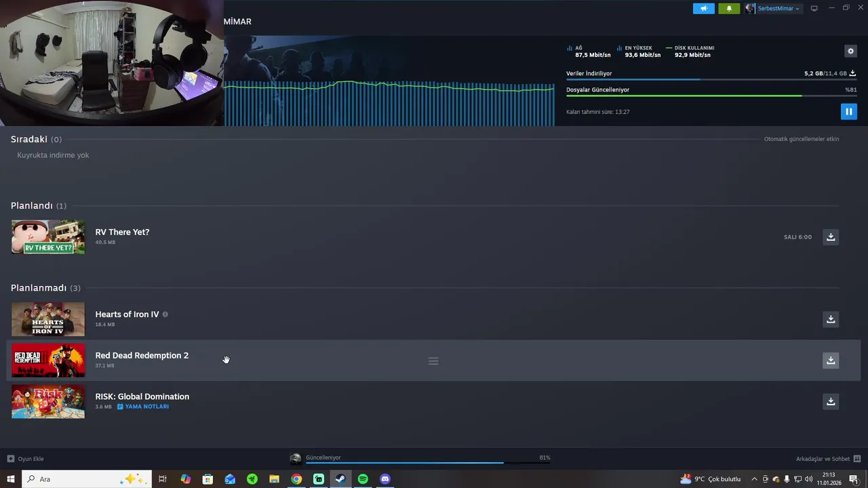Click the Veriler İndiriliyor blue progress bar
Image resolution: width=868 pixels, height=488 pixels.
point(711,79)
